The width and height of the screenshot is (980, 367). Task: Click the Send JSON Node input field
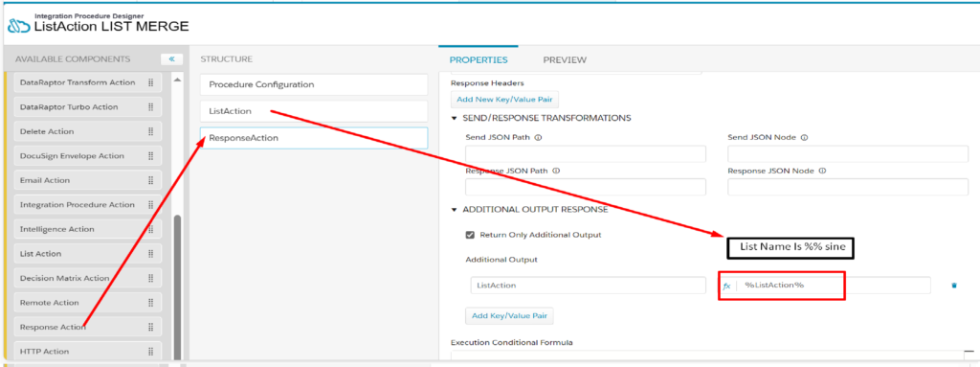(848, 154)
